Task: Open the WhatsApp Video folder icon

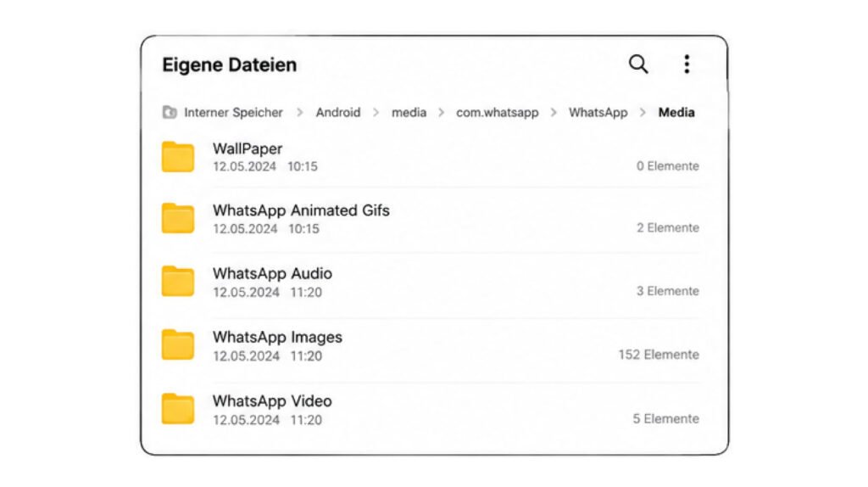Action: pos(178,409)
